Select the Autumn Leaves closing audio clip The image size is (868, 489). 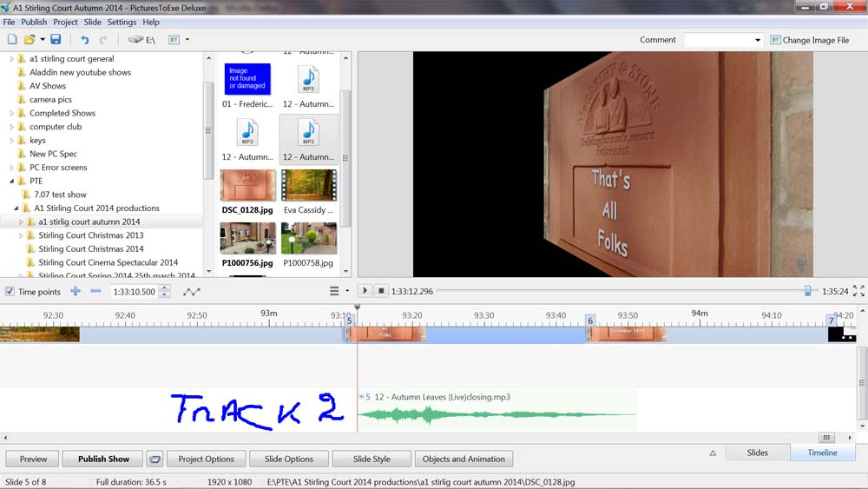497,411
